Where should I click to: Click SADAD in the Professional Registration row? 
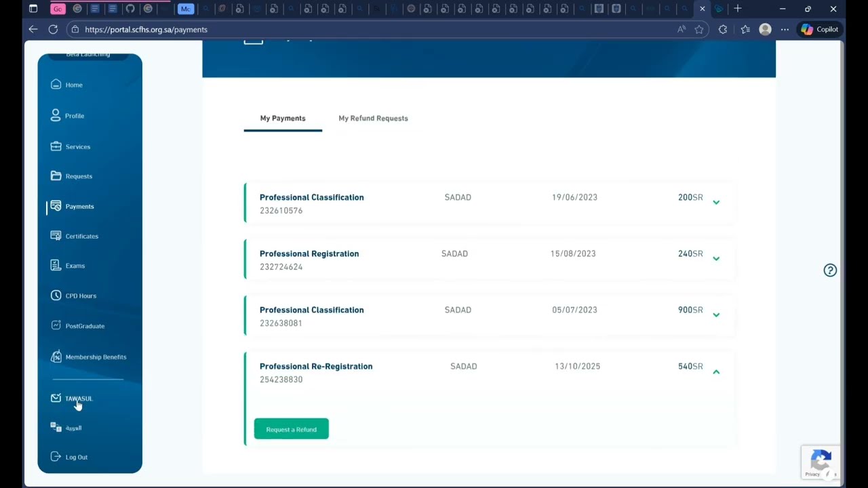coord(454,253)
